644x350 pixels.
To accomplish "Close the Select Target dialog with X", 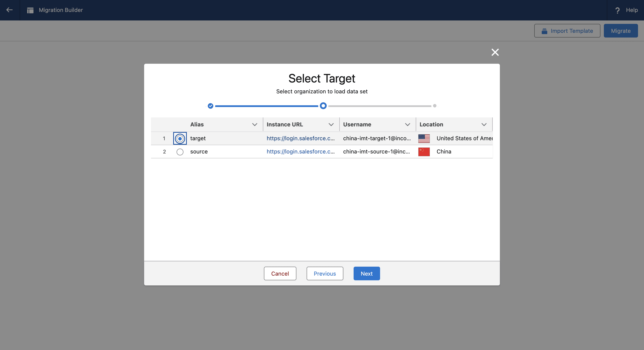I will (x=495, y=52).
